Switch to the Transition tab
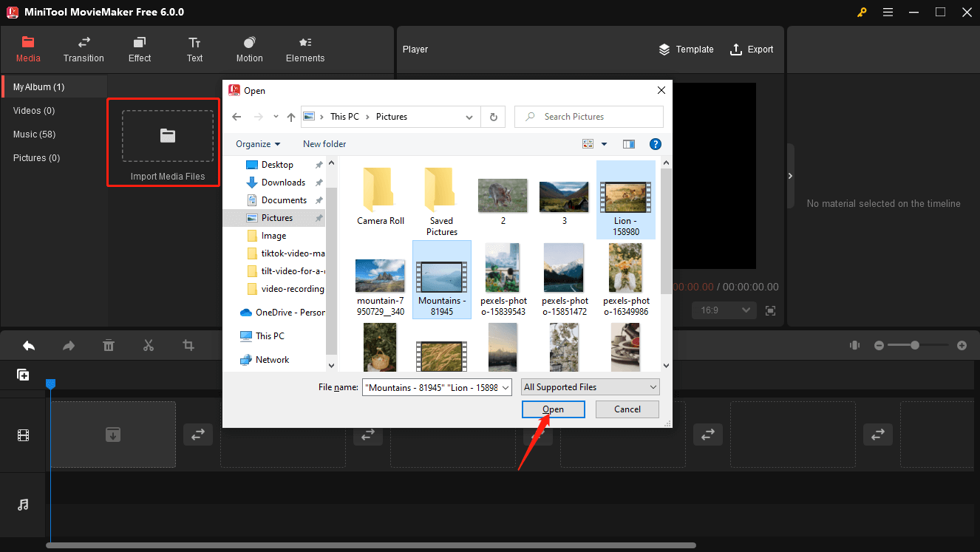 [x=84, y=49]
